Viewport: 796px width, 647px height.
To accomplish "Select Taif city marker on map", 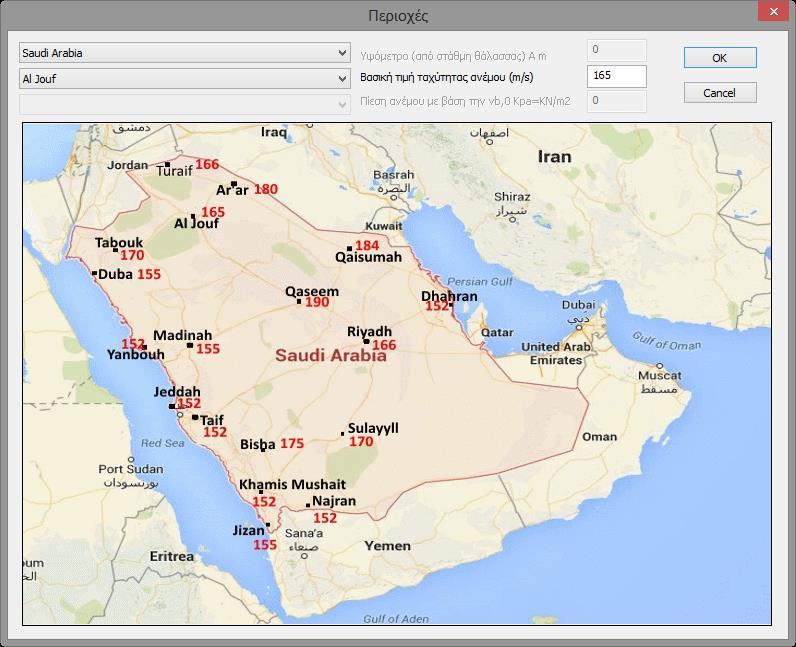I will (195, 417).
